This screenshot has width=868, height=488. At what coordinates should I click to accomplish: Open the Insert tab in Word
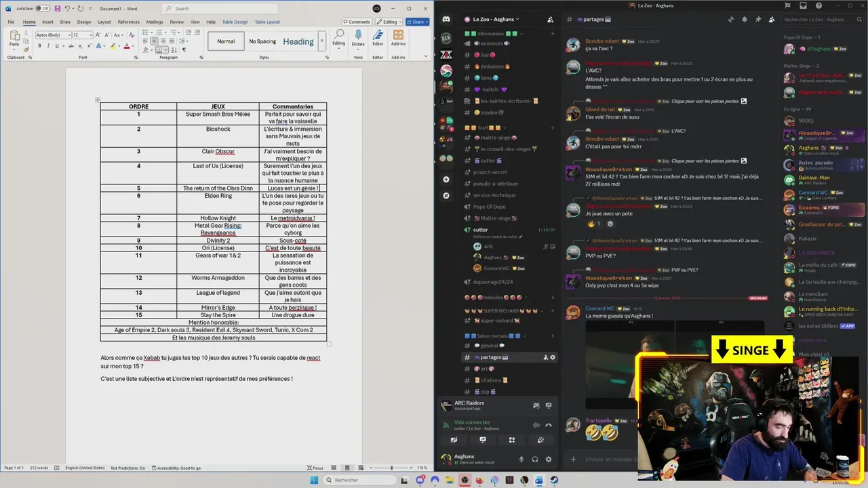point(47,22)
